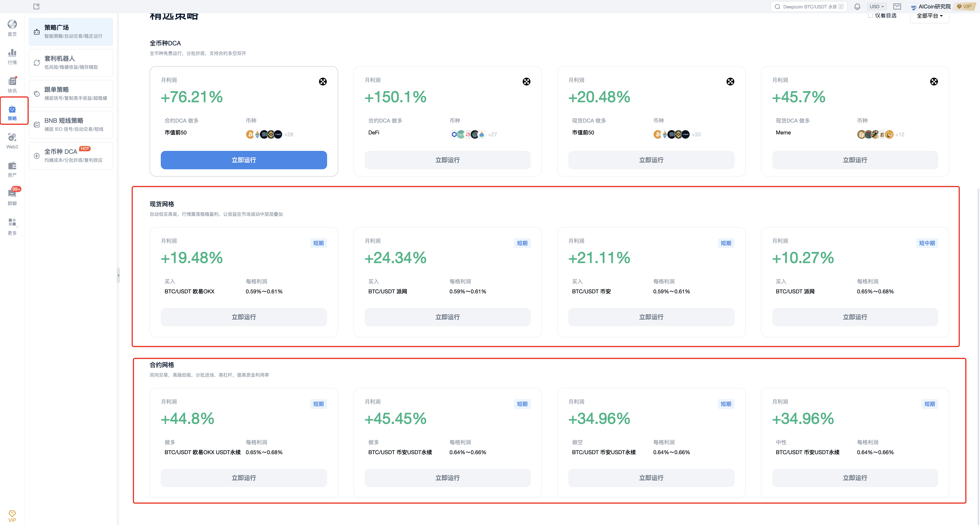
Task: Open the 快讯 news sidebar icon
Action: [12, 84]
